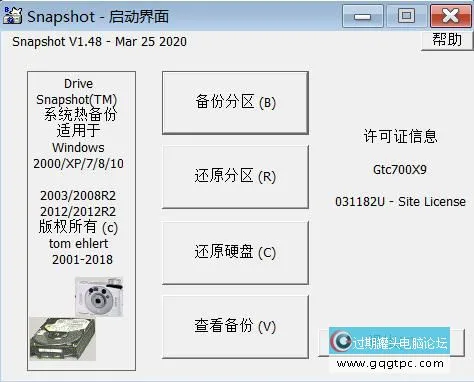Click the 系统热备份 text line
Screen dimensions: 474x382
80,114
